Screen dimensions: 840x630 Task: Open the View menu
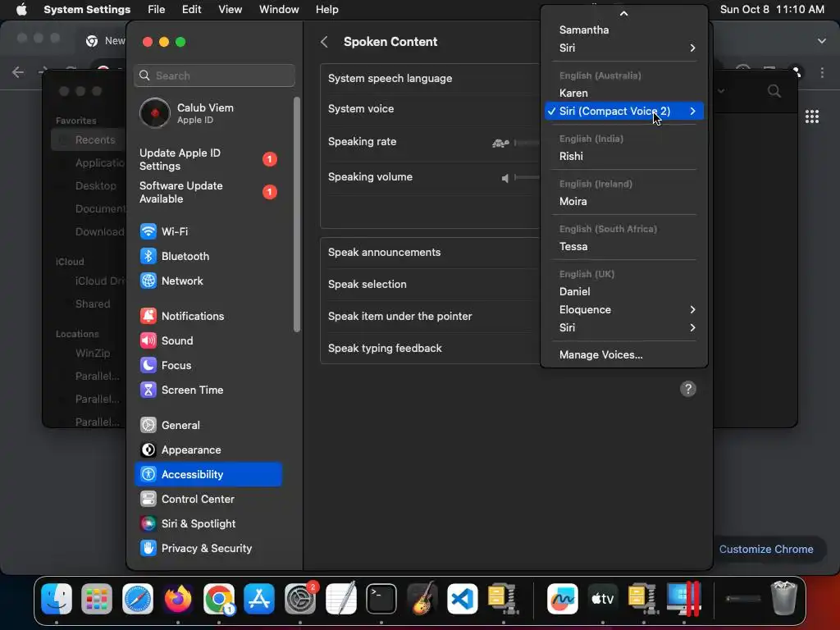click(231, 10)
